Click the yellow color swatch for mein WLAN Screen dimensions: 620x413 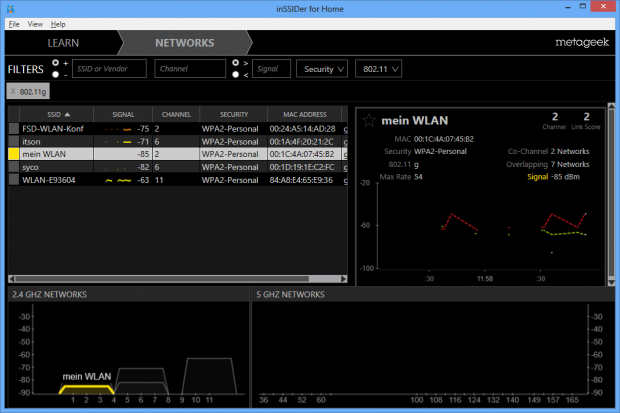coord(14,155)
